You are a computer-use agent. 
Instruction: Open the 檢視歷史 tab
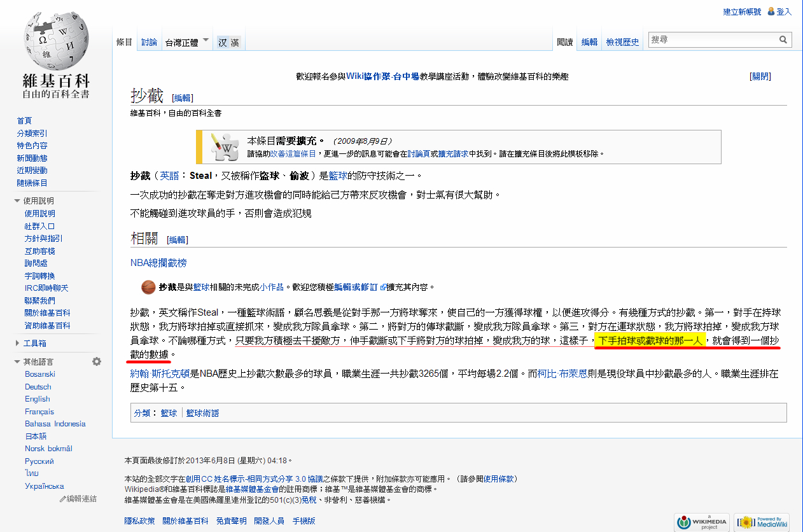click(622, 42)
